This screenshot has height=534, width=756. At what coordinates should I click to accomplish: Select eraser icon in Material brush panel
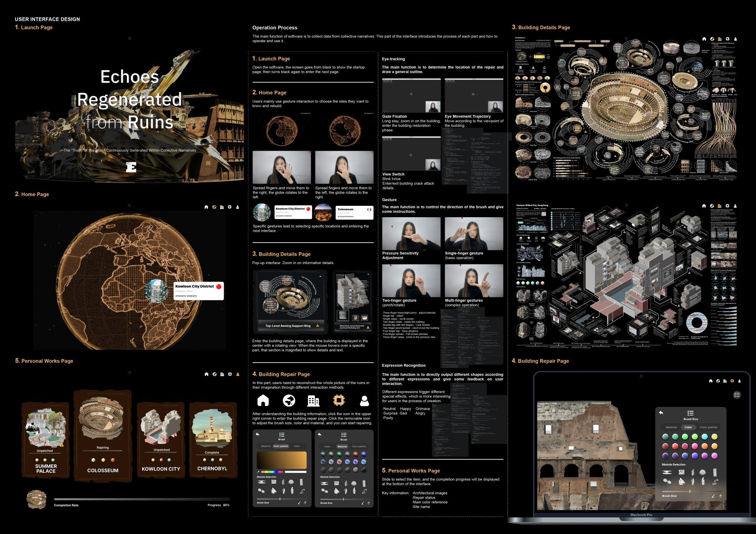tap(369, 503)
